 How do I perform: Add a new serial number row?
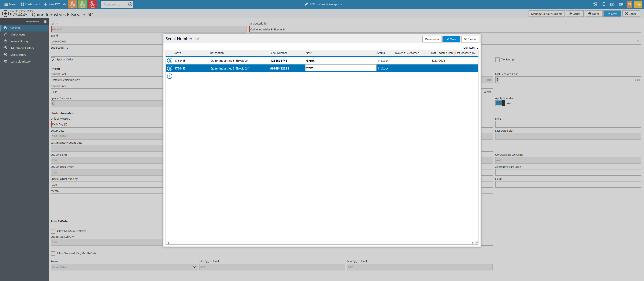click(x=170, y=76)
